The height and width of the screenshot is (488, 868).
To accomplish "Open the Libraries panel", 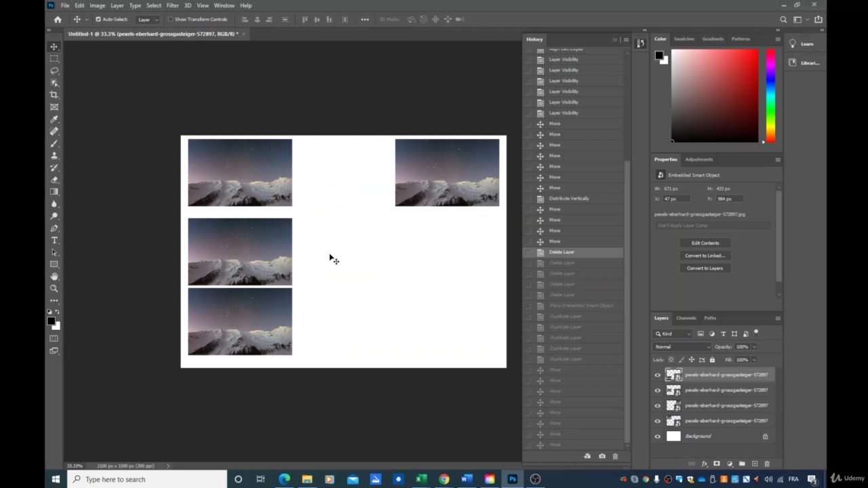I will 804,63.
